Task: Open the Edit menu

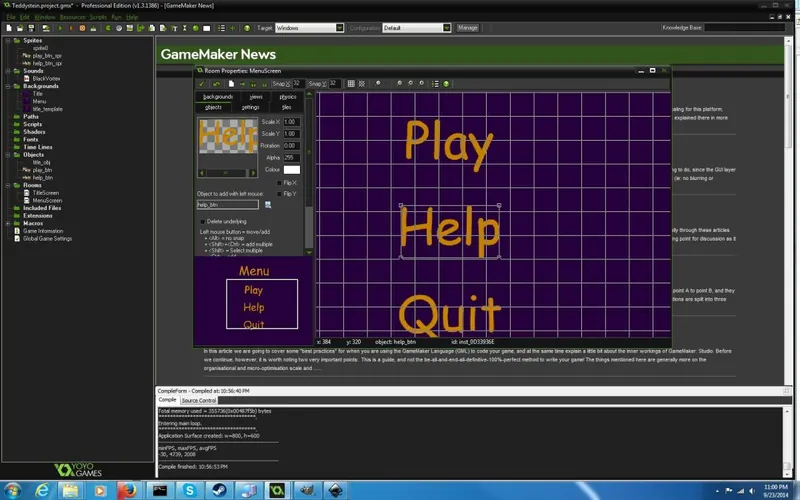Action: click(24, 17)
